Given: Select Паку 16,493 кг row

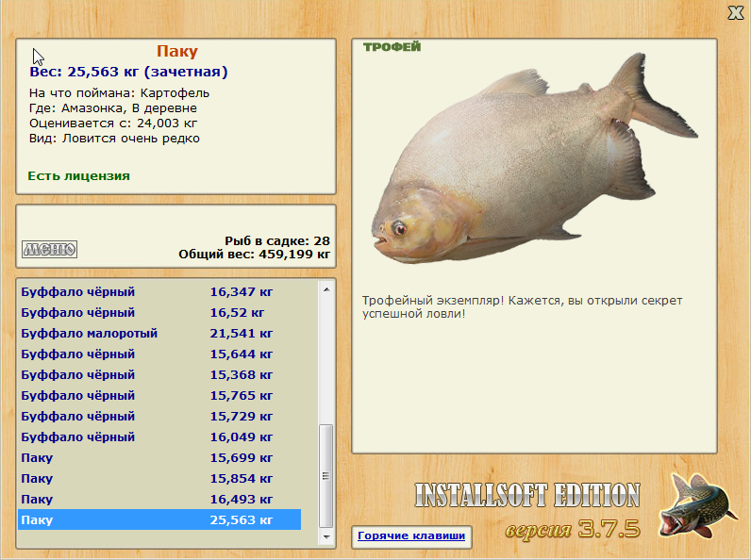Looking at the screenshot, I should (x=159, y=500).
